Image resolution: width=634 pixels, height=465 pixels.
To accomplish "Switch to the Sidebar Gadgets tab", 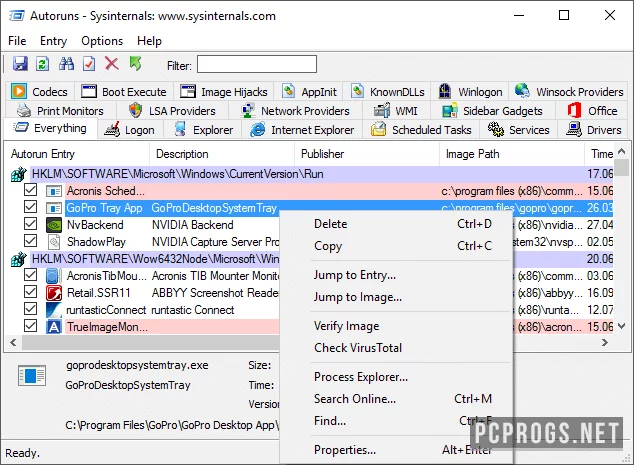I will tap(492, 111).
